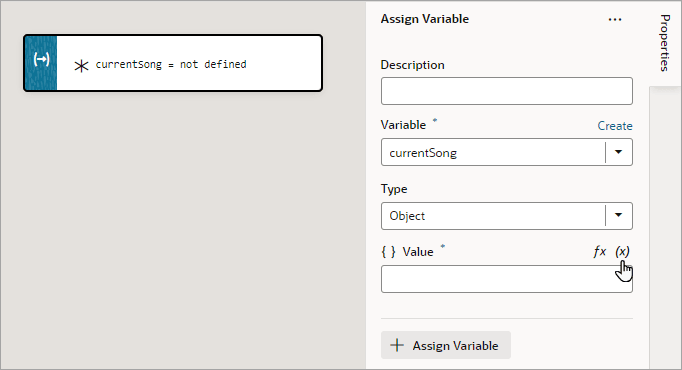
Task: Click the Type field label
Action: (394, 189)
